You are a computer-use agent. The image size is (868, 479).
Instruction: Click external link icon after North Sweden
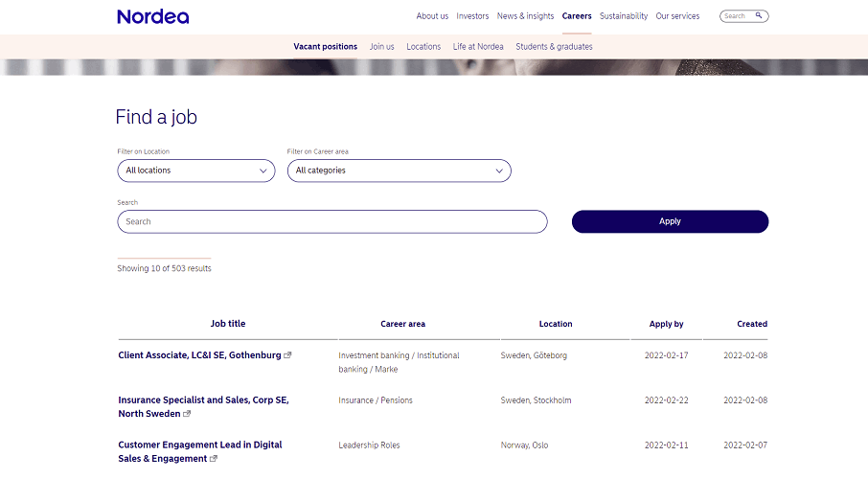pyautogui.click(x=187, y=414)
